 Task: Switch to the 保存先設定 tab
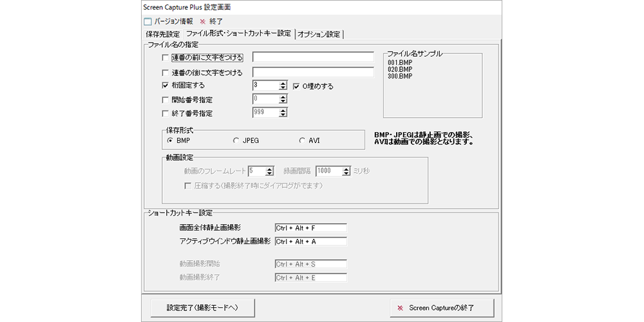coord(163,34)
